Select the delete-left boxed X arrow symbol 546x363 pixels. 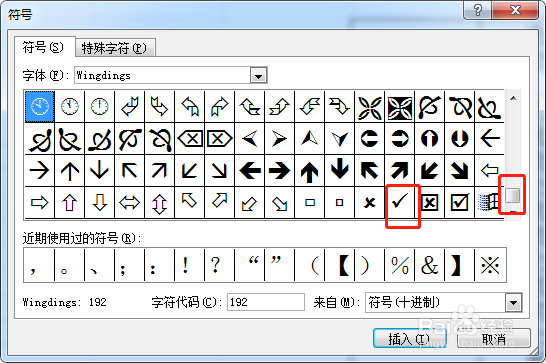click(x=190, y=139)
